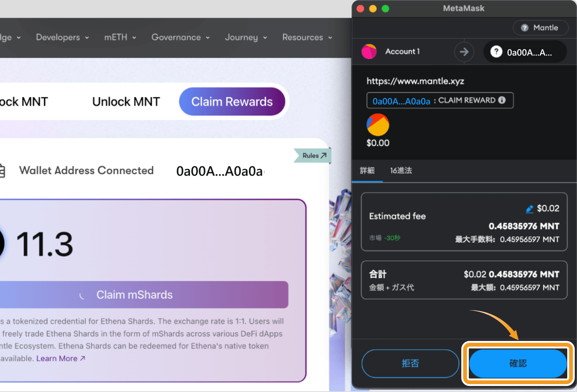The width and height of the screenshot is (577, 392).
Task: Expand the Journey menu
Action: [246, 37]
